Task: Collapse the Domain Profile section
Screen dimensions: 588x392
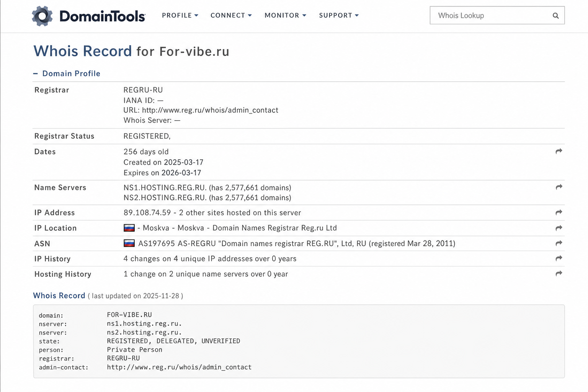Action: click(x=67, y=73)
